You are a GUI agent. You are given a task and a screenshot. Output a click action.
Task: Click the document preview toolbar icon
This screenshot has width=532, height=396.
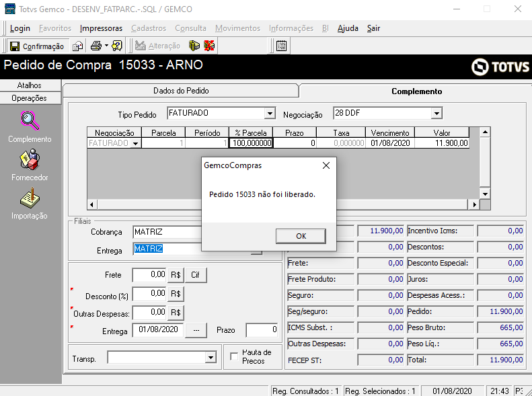click(x=78, y=46)
